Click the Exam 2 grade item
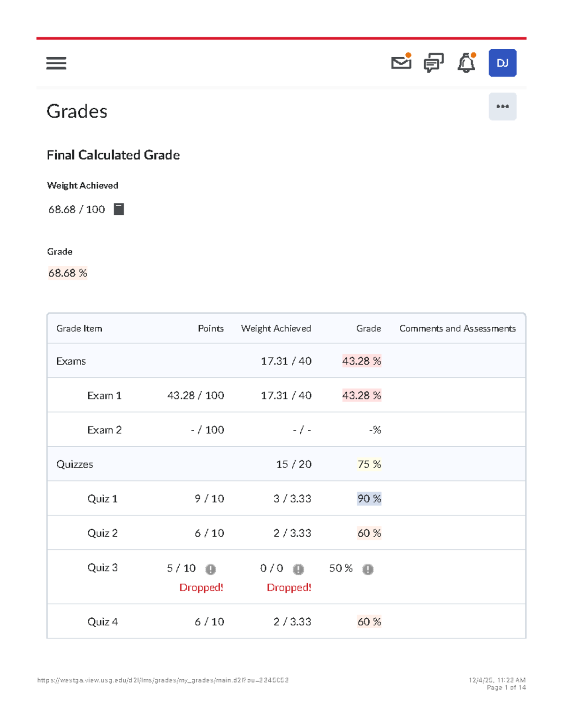 (104, 430)
